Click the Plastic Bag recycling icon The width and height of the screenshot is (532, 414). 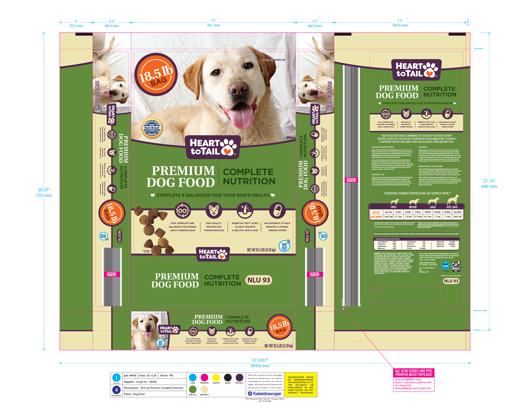pos(456,266)
